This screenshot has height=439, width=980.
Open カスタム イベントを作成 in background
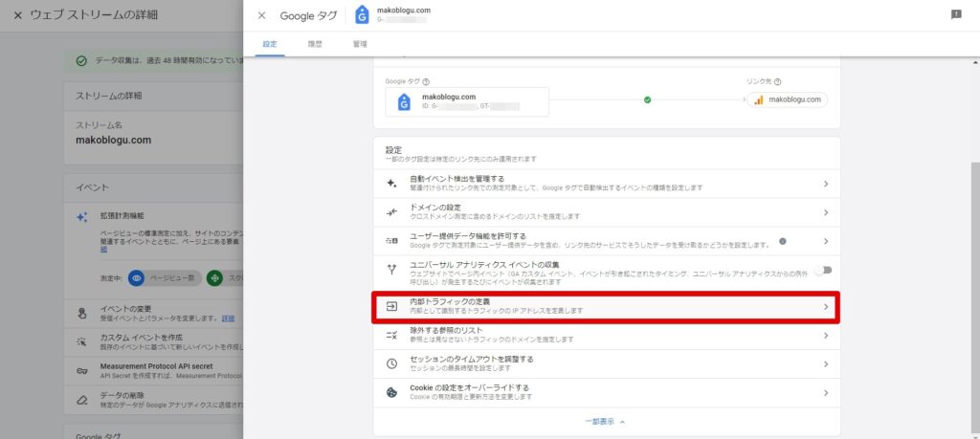point(154,341)
